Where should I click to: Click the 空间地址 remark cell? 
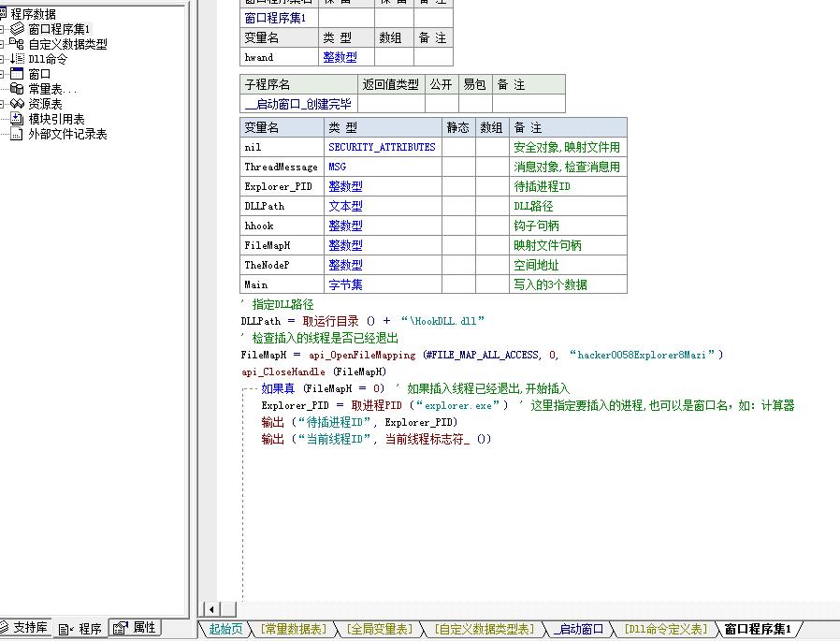568,265
